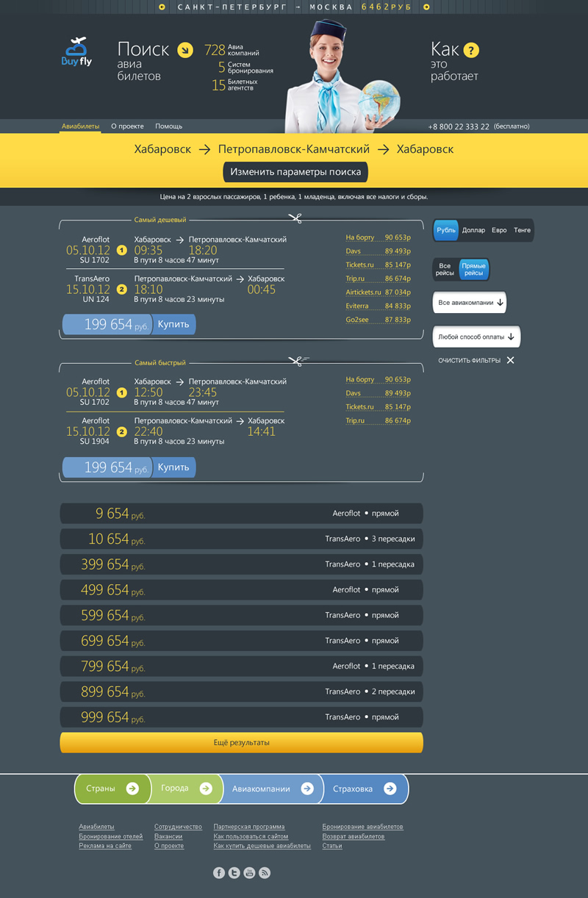Click the Авиакомпании button label
This screenshot has height=898, width=588.
[x=261, y=789]
